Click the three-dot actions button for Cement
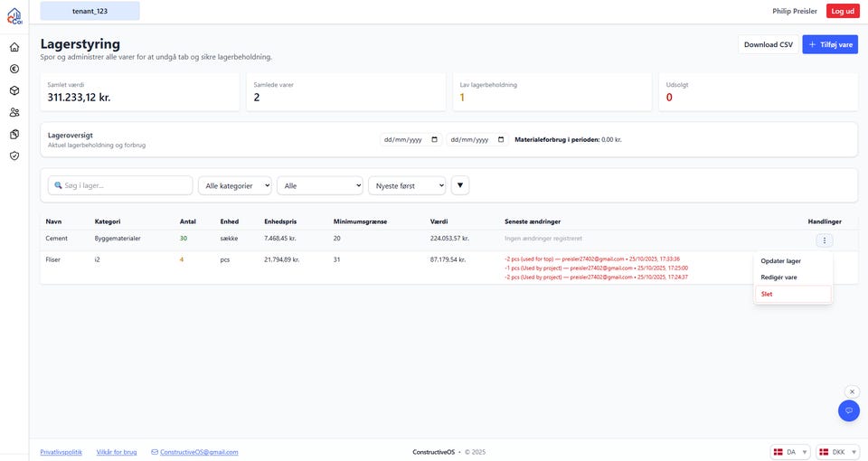 824,240
